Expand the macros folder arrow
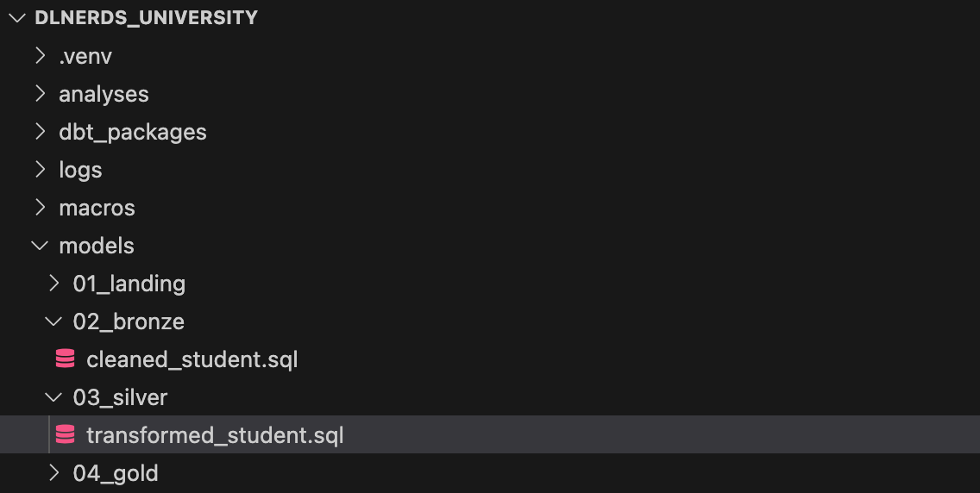 [x=41, y=207]
